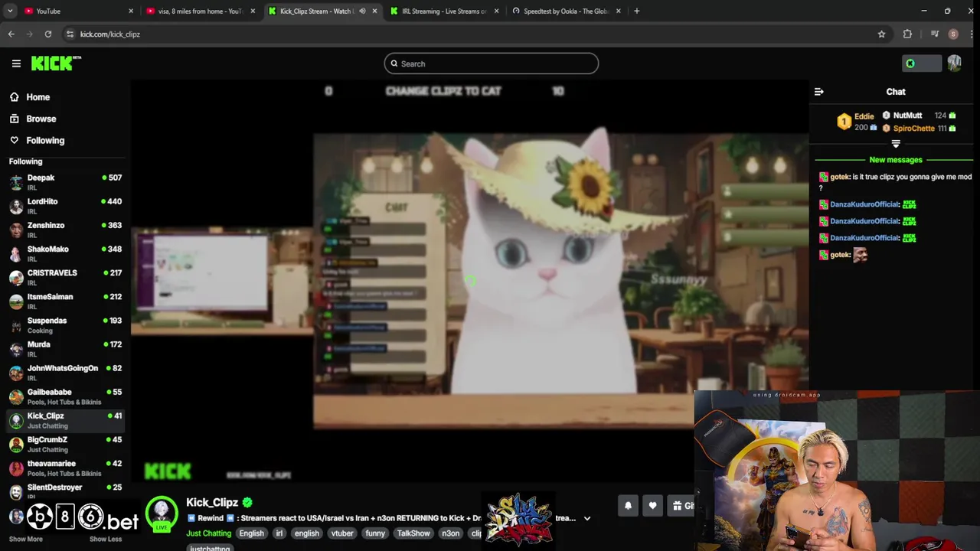Open browser extensions puzzle icon
The height and width of the screenshot is (551, 980).
point(907,34)
